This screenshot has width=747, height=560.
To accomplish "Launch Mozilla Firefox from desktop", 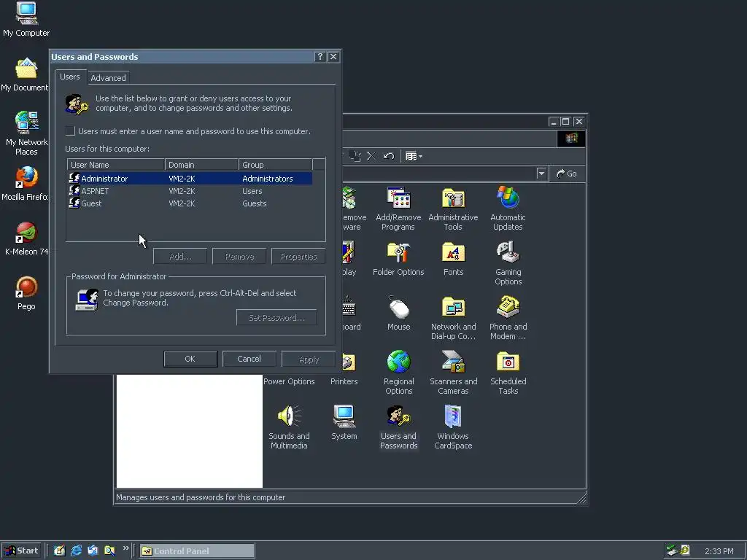I will click(25, 184).
